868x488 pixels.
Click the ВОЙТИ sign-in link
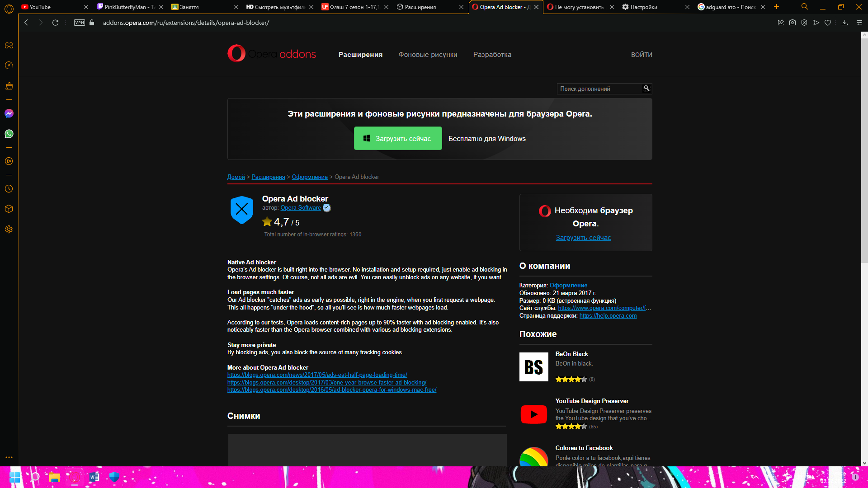642,55
